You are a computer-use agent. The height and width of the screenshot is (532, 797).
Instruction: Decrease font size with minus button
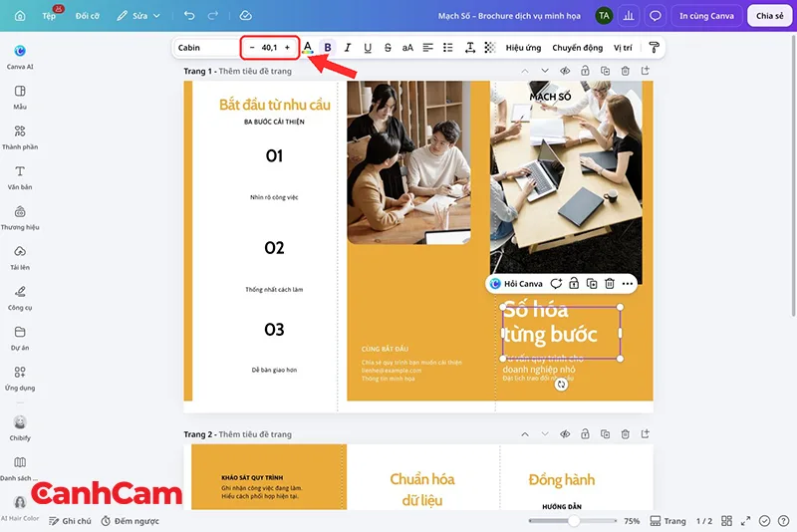(x=252, y=48)
